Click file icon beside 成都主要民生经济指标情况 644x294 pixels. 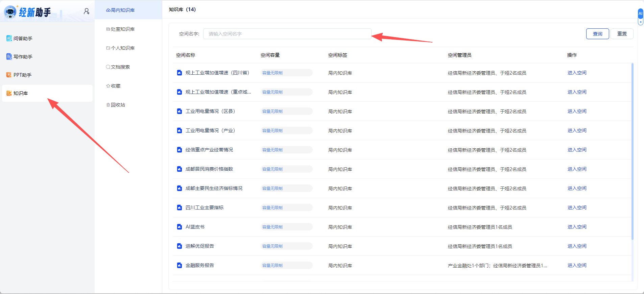tap(180, 188)
